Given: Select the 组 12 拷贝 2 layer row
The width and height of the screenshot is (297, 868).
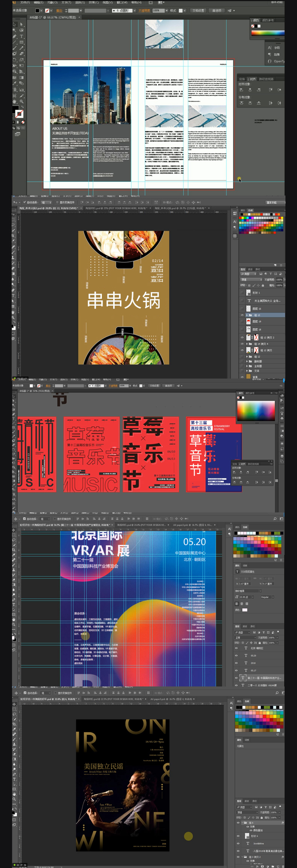Looking at the screenshot, I should 262,338.
